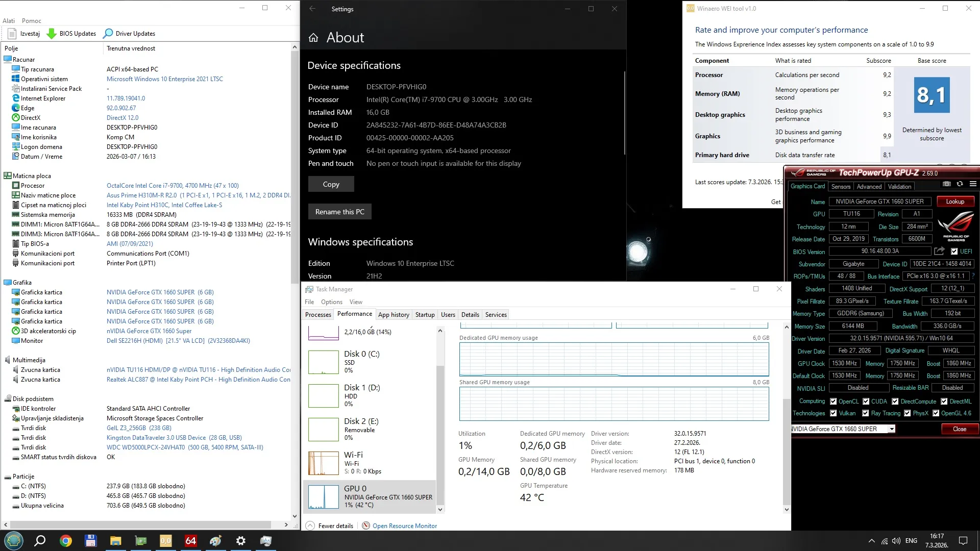Switch to the Sensors tab in GPU-Z
Image resolution: width=980 pixels, height=551 pixels.
(x=841, y=187)
